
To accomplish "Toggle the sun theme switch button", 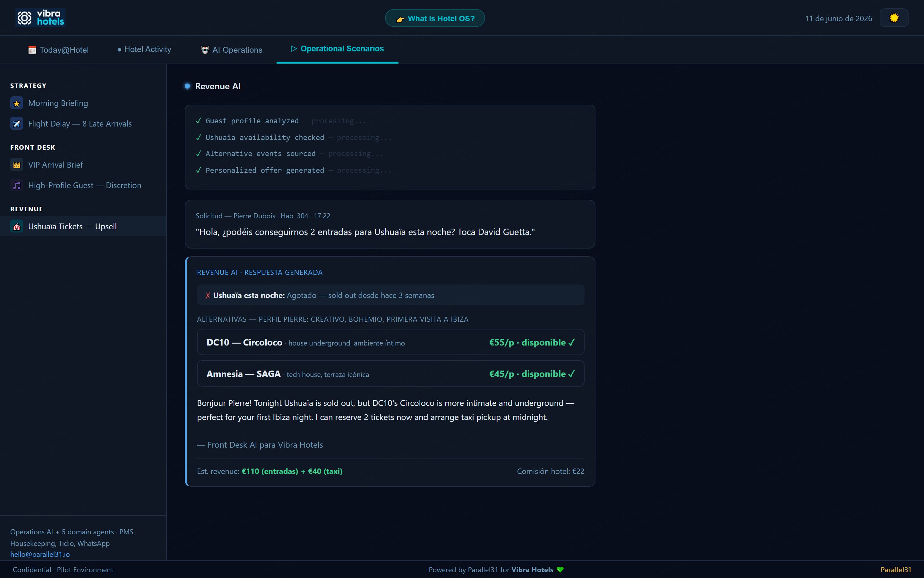I will 894,18.
